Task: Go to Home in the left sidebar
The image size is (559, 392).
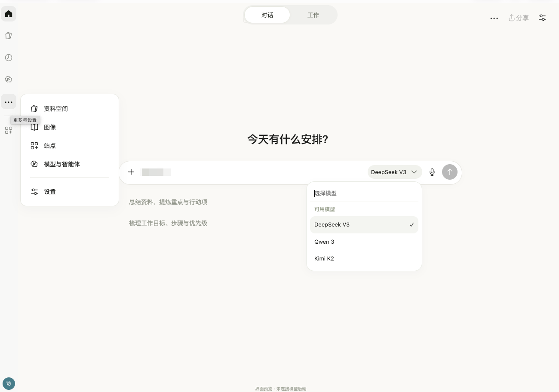Action: pos(9,14)
